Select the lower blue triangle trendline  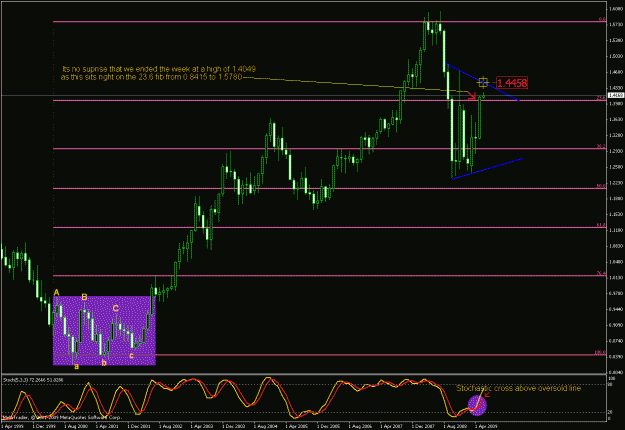click(x=487, y=169)
